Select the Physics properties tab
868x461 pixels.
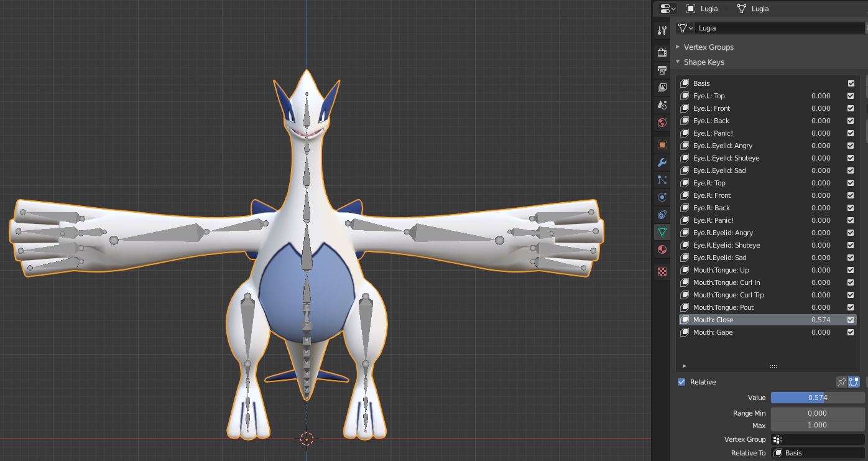coord(662,197)
